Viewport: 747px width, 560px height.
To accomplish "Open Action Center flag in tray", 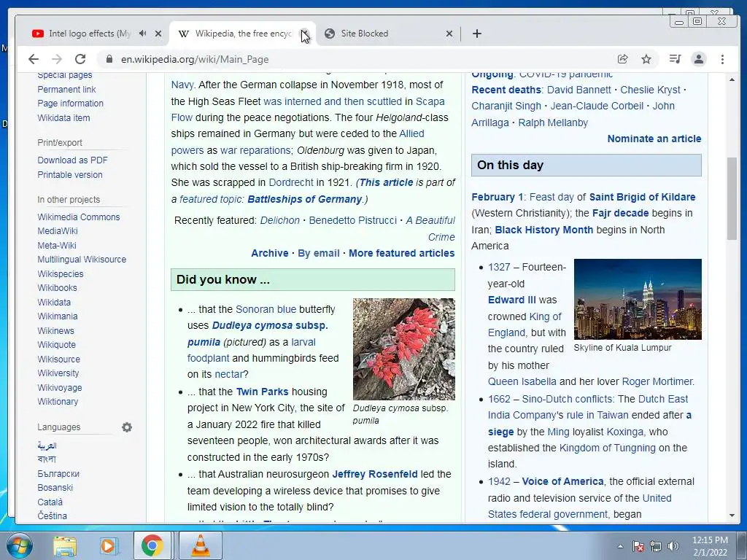I will 638,546.
